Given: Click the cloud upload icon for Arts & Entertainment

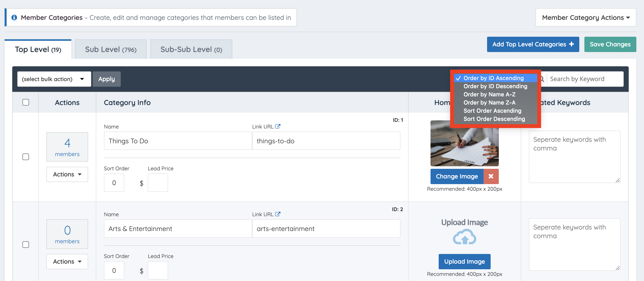Looking at the screenshot, I should click(464, 237).
